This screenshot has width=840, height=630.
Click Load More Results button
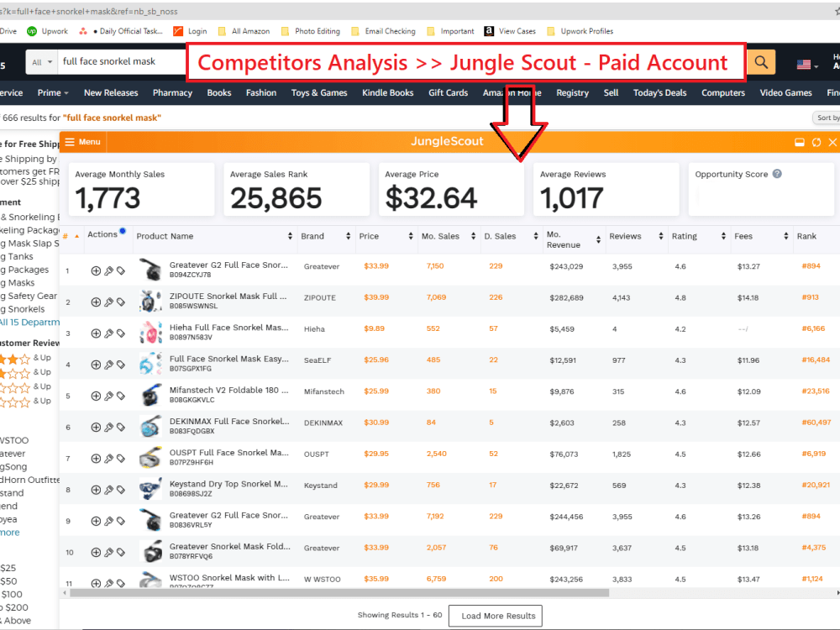click(496, 616)
